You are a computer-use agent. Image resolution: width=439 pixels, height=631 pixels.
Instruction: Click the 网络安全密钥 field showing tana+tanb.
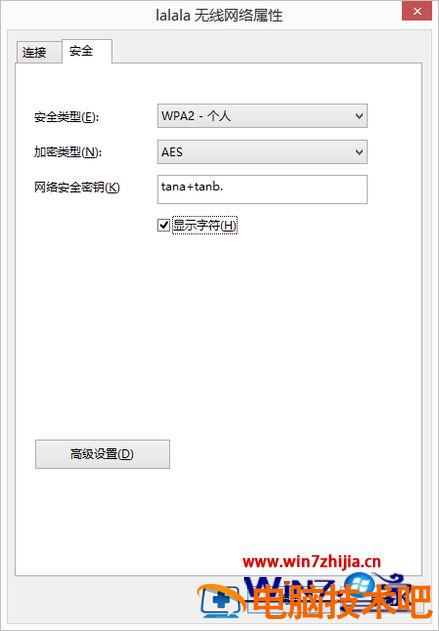[x=262, y=189]
